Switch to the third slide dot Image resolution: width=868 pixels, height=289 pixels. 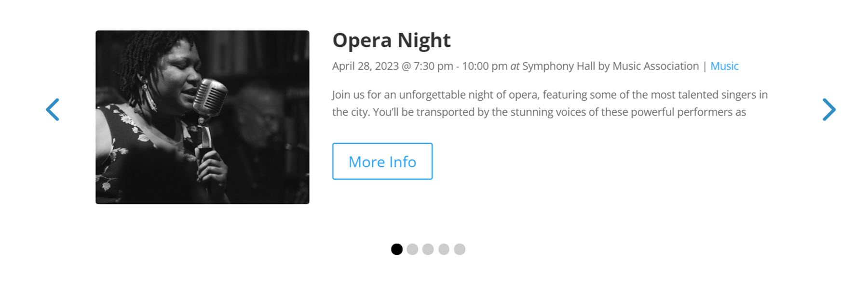coord(428,249)
